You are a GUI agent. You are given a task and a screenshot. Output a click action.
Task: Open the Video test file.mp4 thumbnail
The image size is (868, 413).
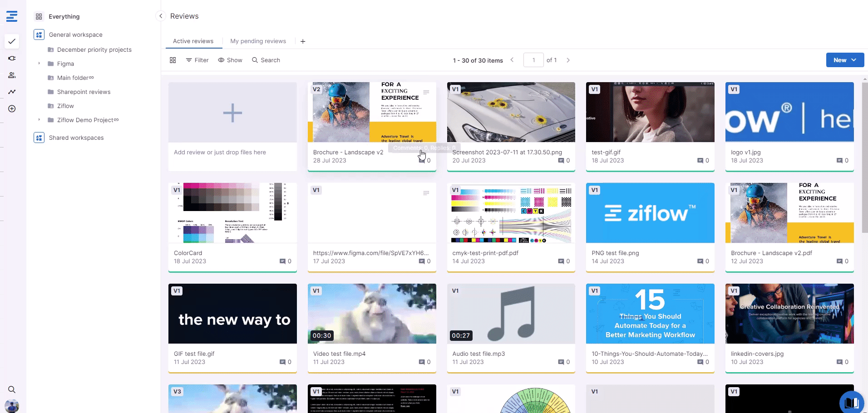click(372, 314)
